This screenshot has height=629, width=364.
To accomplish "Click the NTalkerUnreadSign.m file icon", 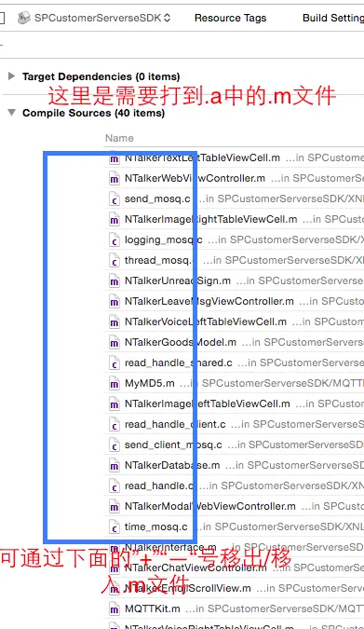I will (115, 281).
